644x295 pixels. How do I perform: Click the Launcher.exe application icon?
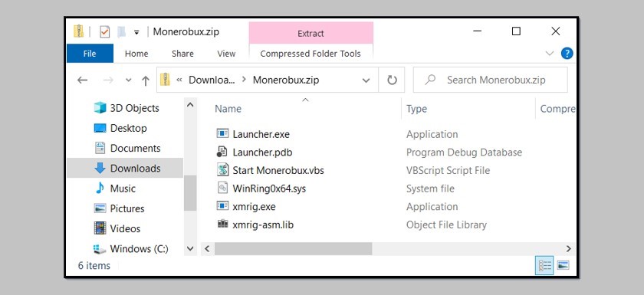coord(222,134)
